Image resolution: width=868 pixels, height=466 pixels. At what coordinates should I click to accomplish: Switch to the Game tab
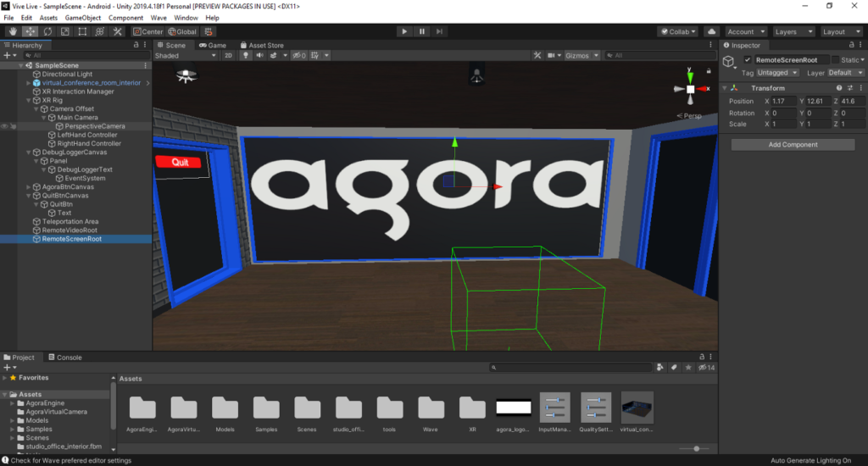pos(213,46)
